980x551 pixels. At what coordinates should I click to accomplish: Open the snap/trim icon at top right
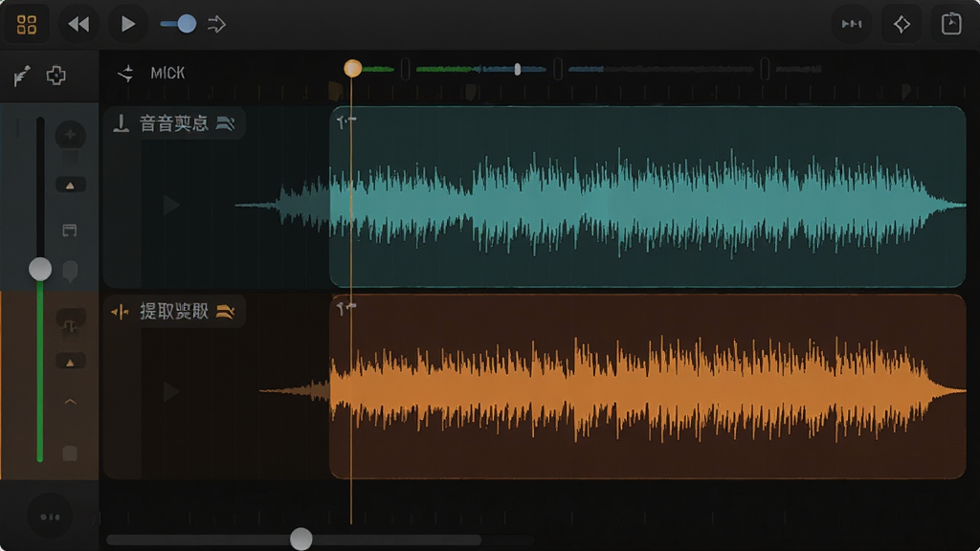pos(852,24)
